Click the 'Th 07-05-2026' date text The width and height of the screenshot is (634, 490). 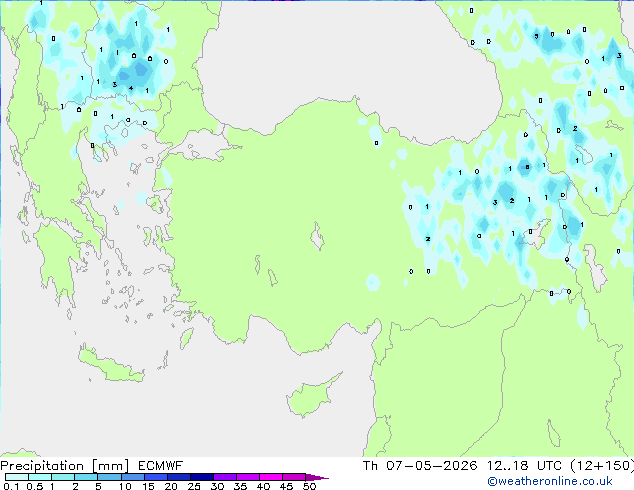[x=420, y=465]
